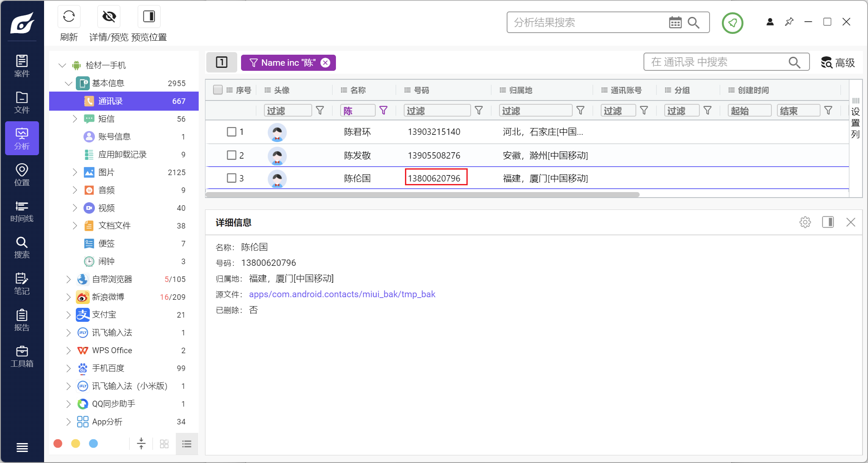Click the yellow color marker dot

76,443
